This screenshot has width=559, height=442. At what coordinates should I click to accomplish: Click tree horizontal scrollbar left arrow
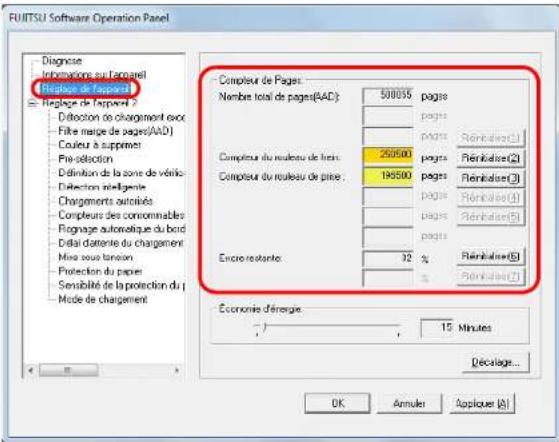31,370
